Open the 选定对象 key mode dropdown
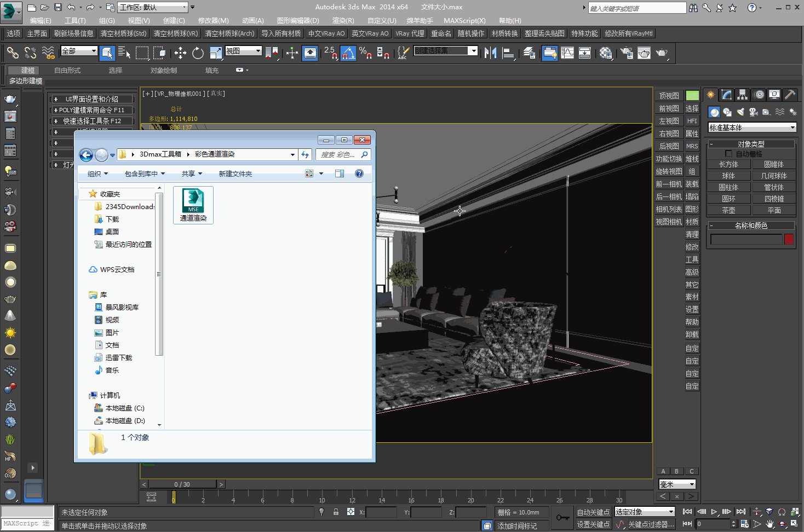This screenshot has width=804, height=532. 645,512
